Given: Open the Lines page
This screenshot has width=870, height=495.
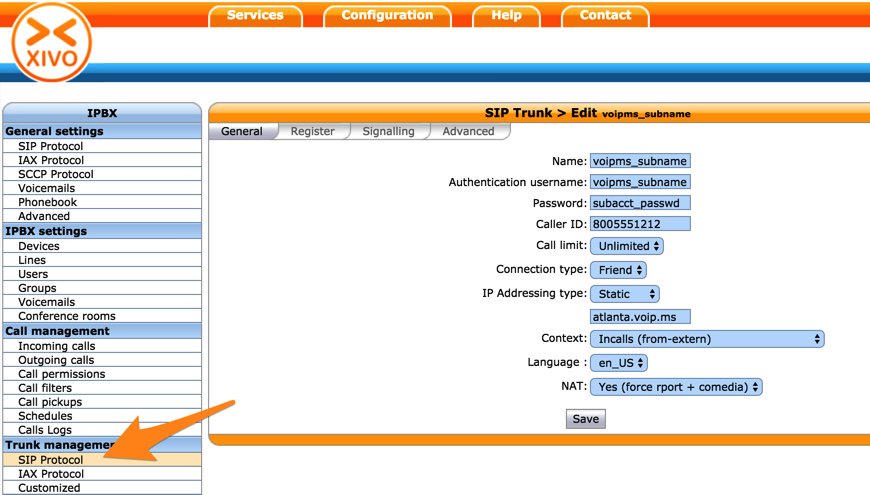Looking at the screenshot, I should click(102, 260).
